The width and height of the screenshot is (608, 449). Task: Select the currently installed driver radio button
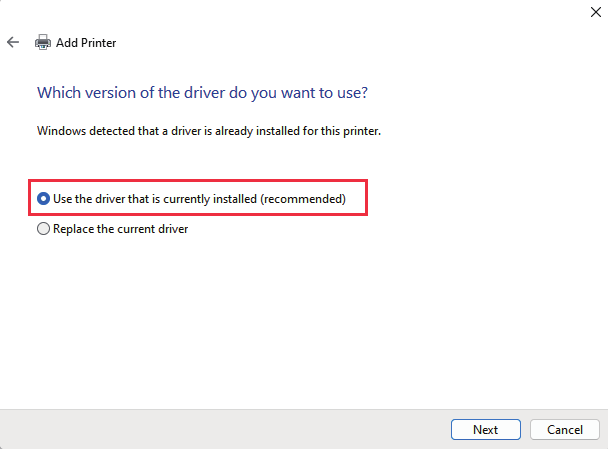(x=43, y=199)
